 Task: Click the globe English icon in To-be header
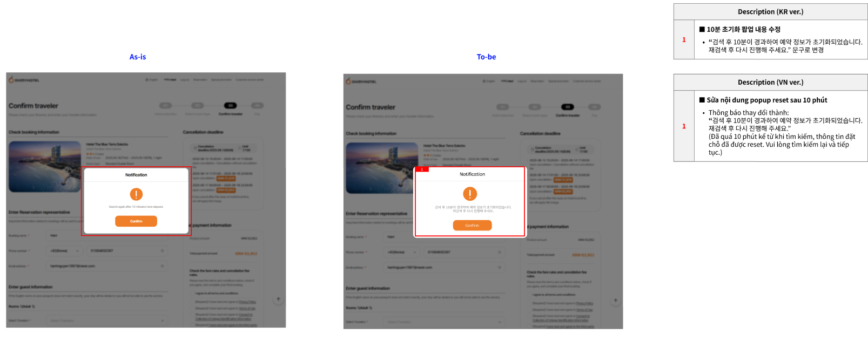point(484,81)
